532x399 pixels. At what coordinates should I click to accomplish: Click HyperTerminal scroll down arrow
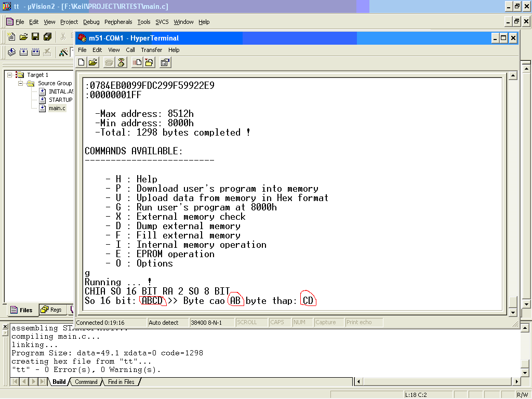pyautogui.click(x=513, y=312)
